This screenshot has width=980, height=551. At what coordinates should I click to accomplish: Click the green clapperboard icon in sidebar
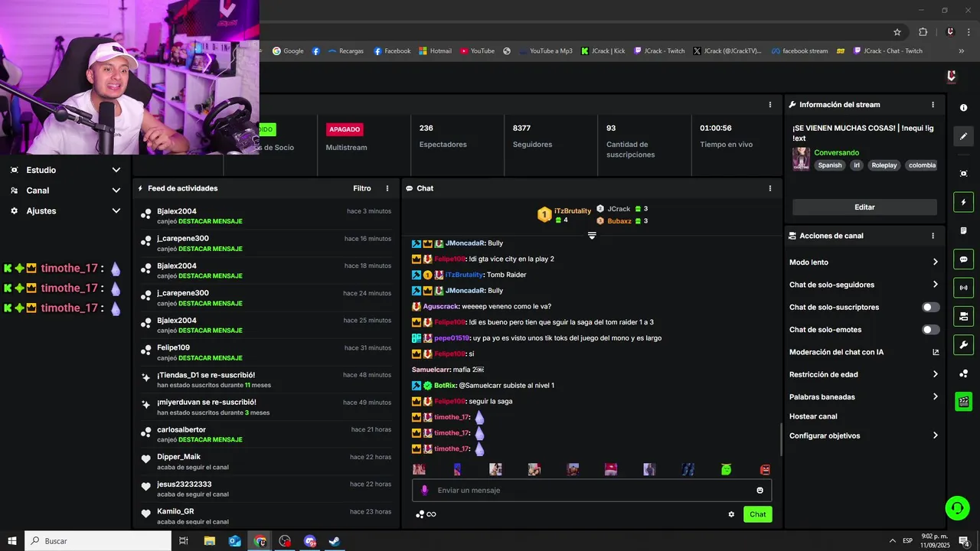coord(963,402)
